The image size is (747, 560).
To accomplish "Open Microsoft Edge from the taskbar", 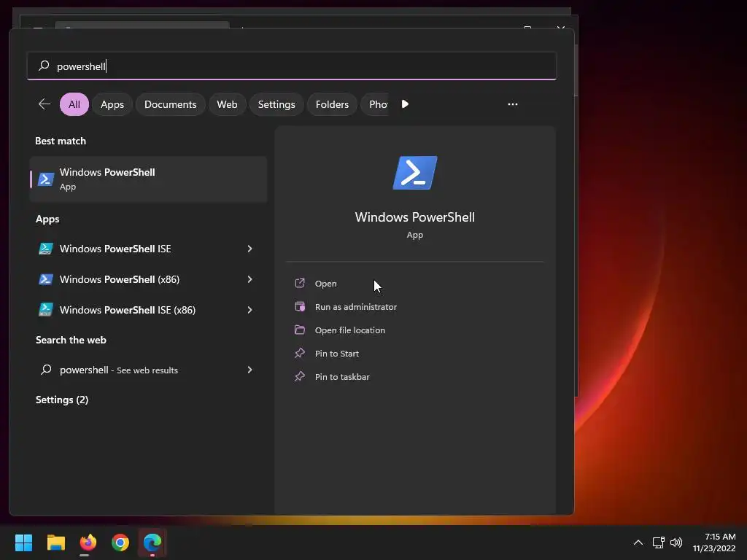I will pos(152,542).
